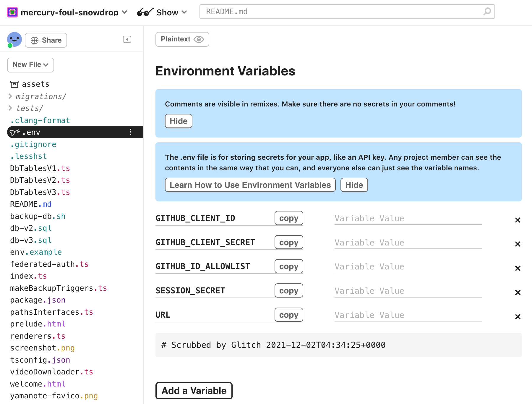Delete the GITHUB_CLIENT_ID variable
532x404 pixels.
[x=518, y=220]
